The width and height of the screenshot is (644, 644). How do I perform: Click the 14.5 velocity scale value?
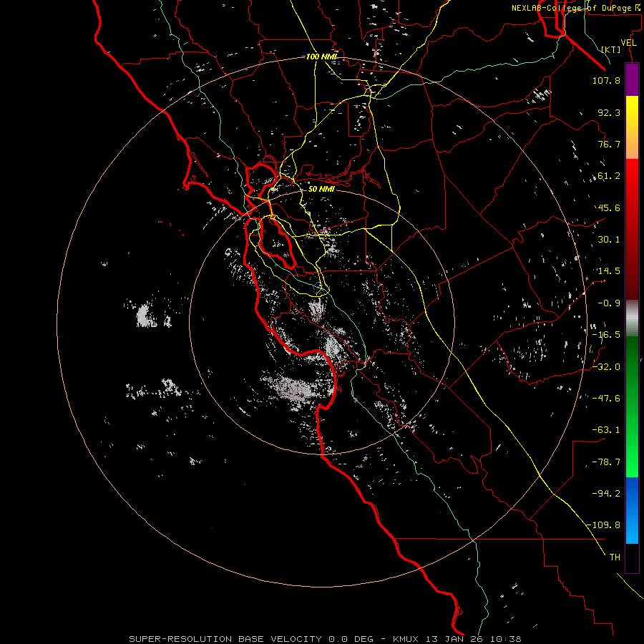tap(609, 271)
